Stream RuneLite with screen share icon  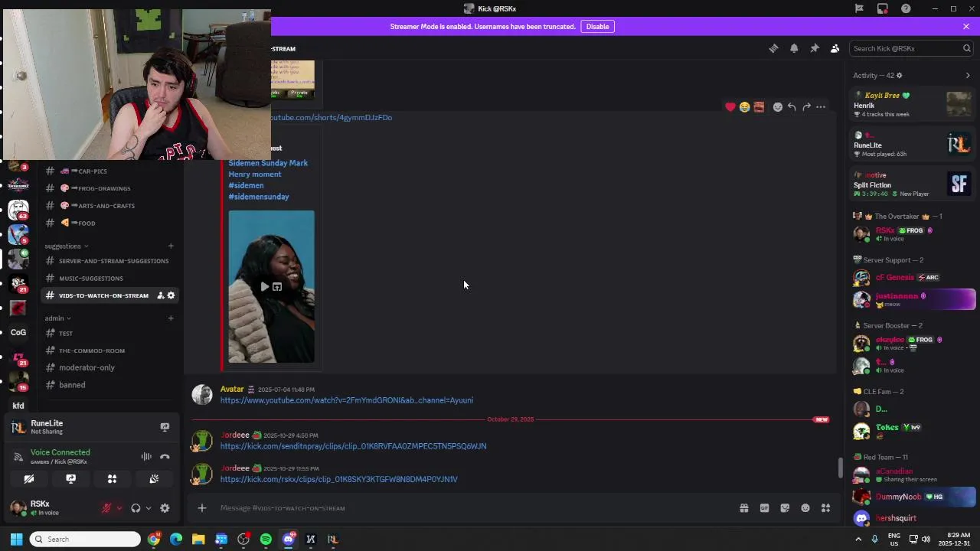(165, 427)
